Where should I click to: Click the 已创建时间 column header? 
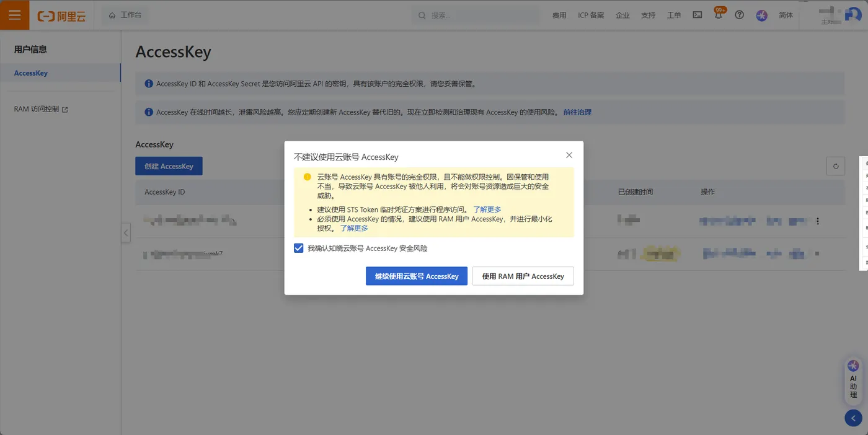coord(635,192)
